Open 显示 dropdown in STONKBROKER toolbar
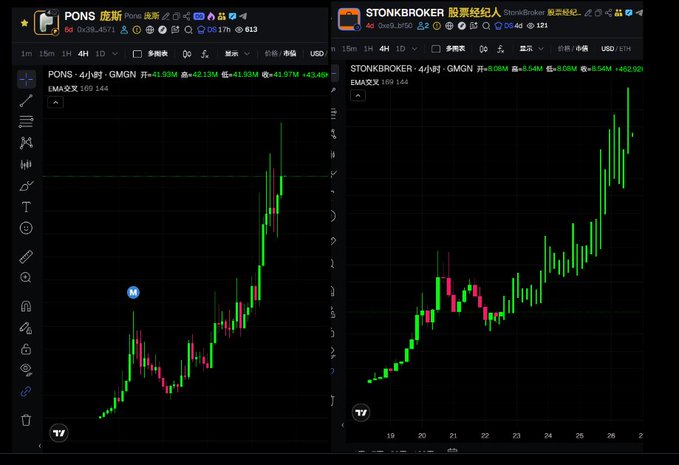 [531, 49]
